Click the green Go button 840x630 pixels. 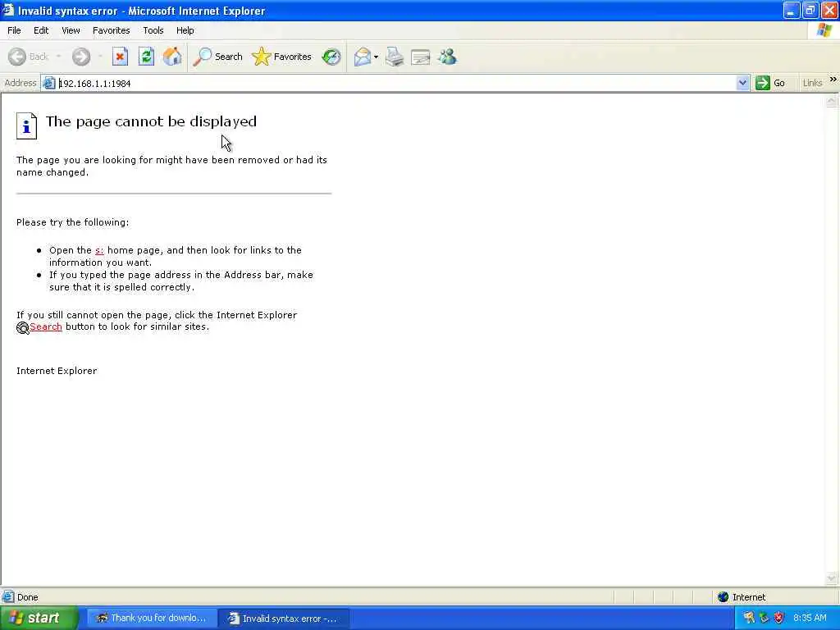pyautogui.click(x=770, y=83)
